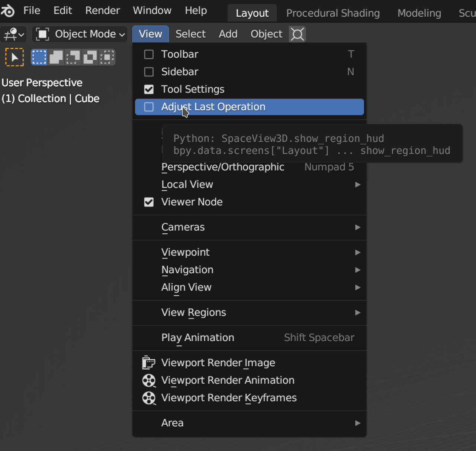Choose Invert Existing Selection mode
Viewport: 476px width, 451px height.
[x=90, y=58]
